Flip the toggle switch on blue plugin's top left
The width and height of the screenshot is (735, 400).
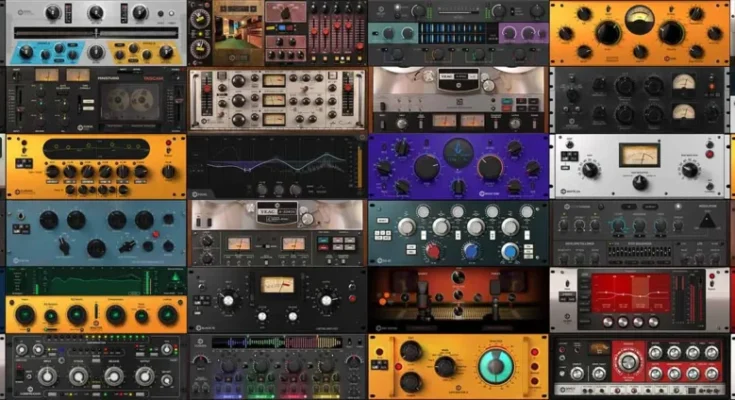[x=21, y=217]
